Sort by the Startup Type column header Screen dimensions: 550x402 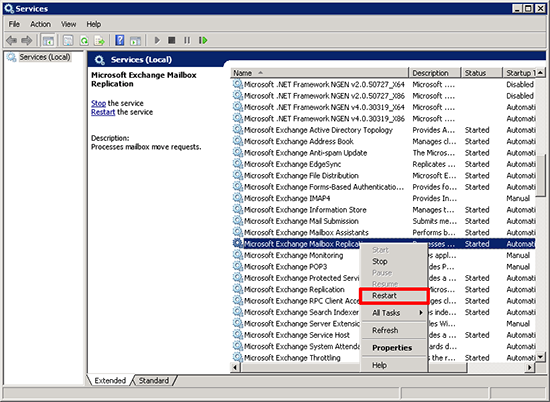519,73
